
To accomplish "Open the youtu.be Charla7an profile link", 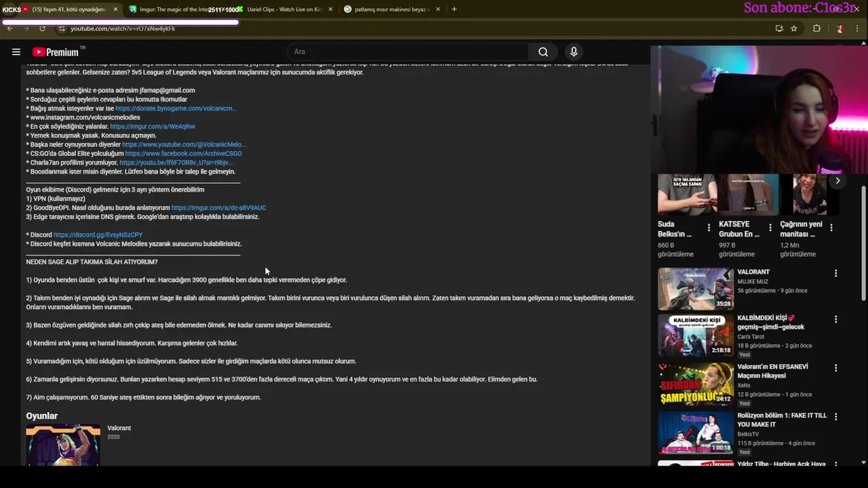I will coord(176,163).
